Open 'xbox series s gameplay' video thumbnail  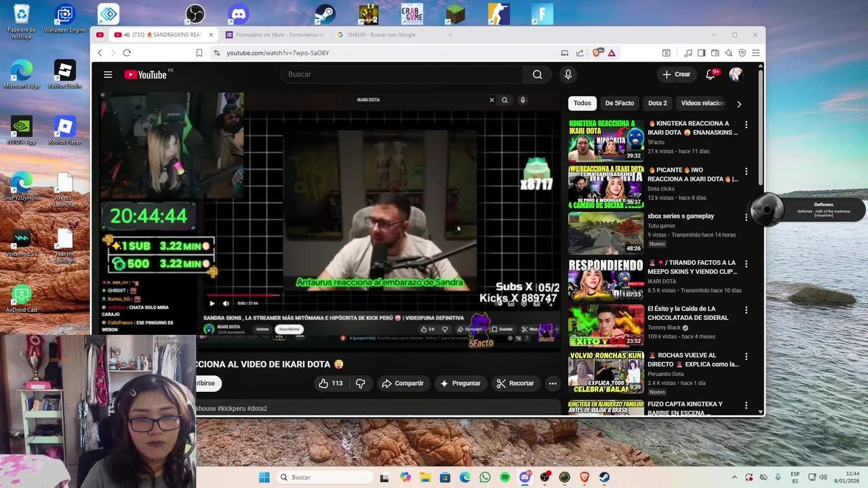606,232
